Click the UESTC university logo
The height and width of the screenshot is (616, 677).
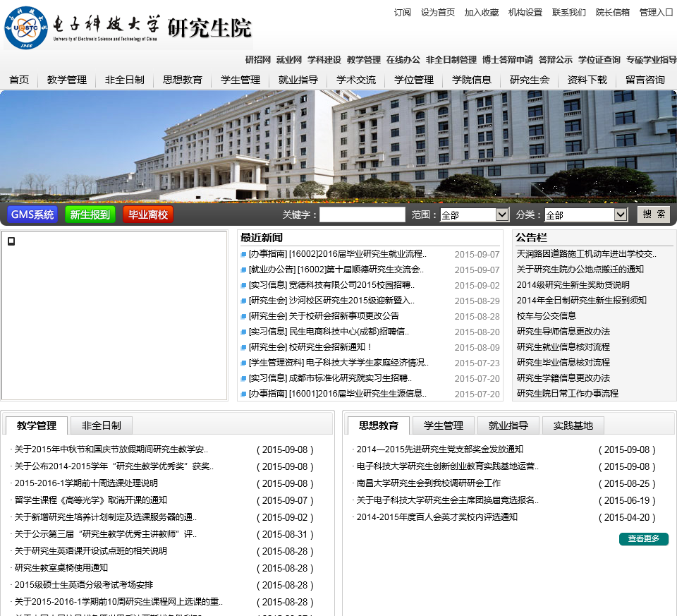26,28
